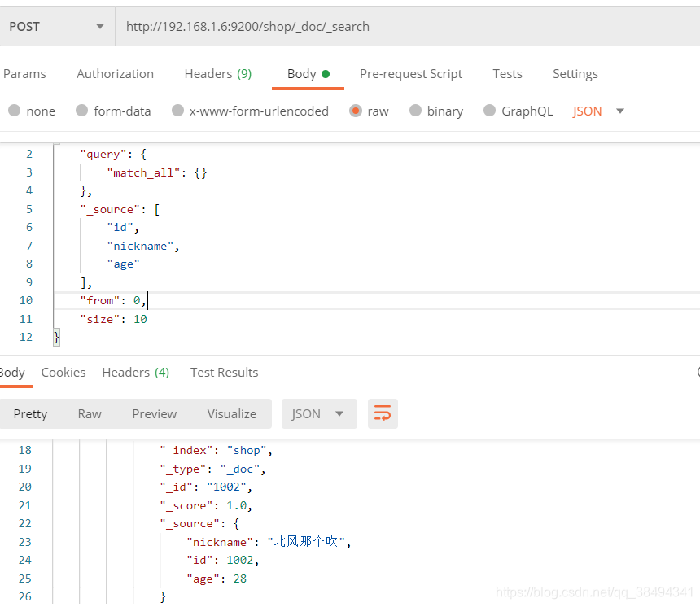Open the Pre-request Script tab
This screenshot has width=700, height=607.
point(411,74)
